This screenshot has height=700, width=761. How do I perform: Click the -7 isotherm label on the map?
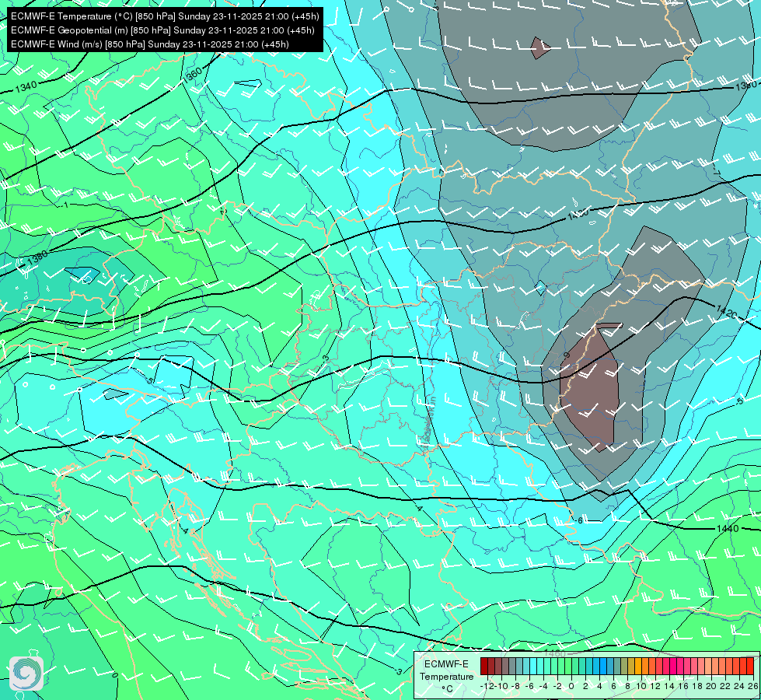point(717,171)
